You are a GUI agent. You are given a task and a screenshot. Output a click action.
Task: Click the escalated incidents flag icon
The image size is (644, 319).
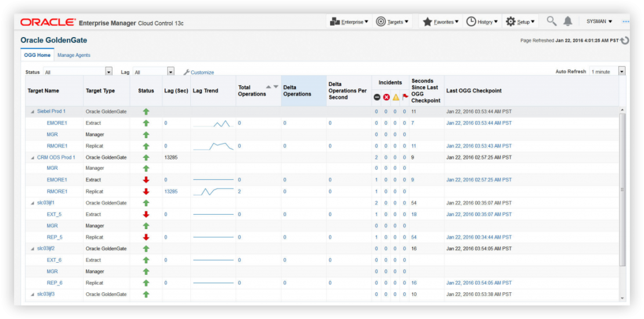[x=405, y=97]
